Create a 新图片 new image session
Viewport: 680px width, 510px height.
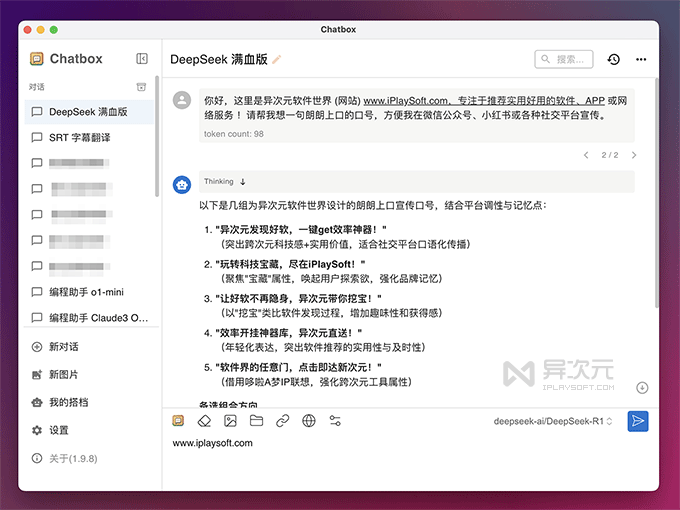[89, 374]
